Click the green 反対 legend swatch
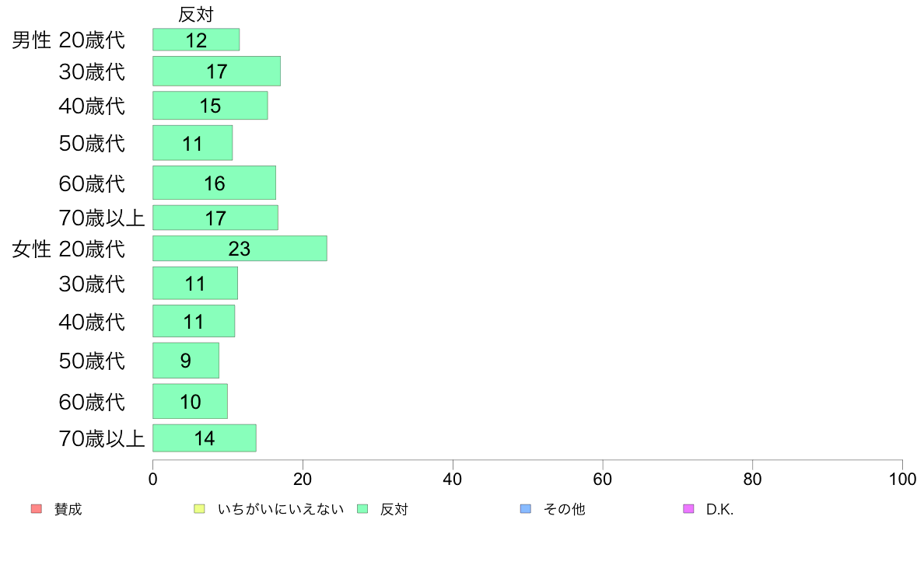The image size is (924, 572). (362, 508)
